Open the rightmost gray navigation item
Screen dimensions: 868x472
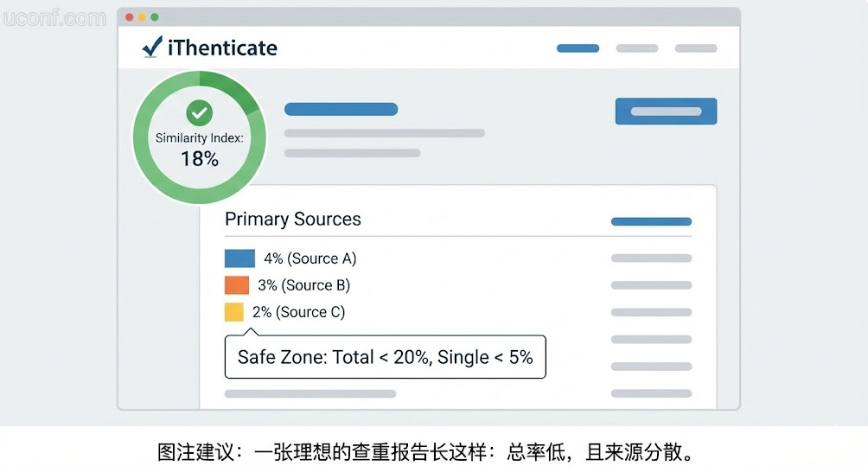(695, 48)
